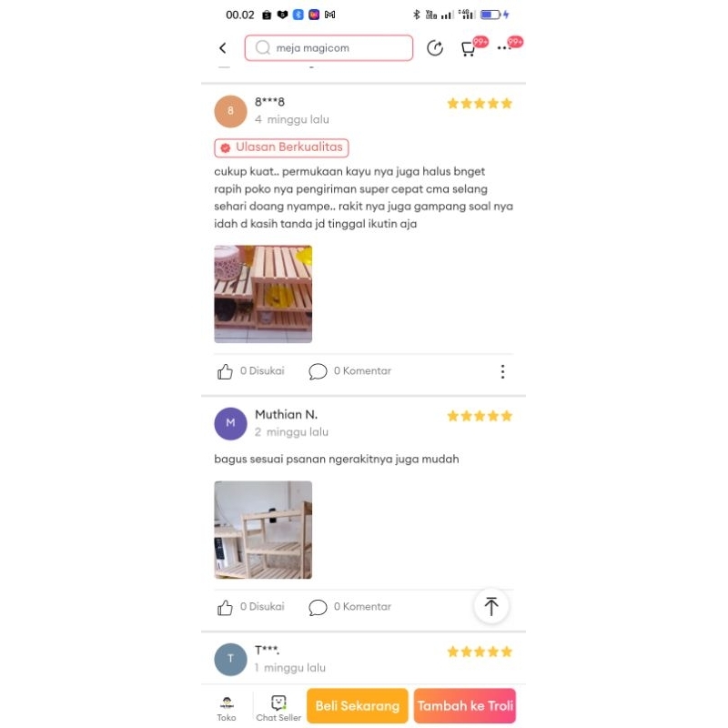Click the Tambah ke Troli button

click(x=465, y=706)
